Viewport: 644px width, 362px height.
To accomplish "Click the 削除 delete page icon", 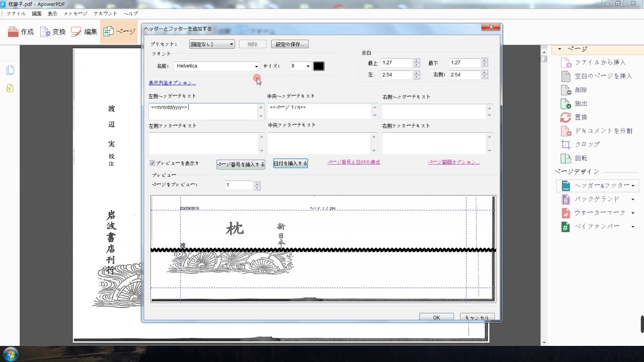I will [x=566, y=90].
